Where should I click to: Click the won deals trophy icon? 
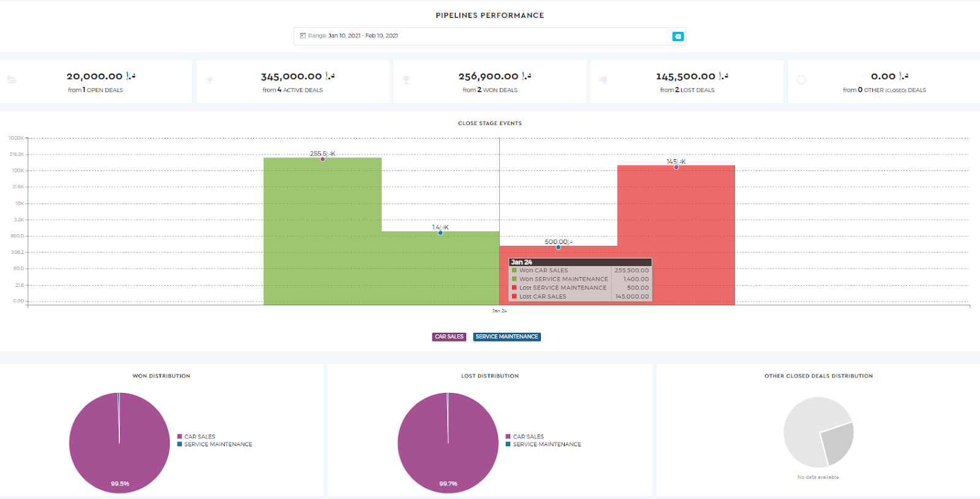406,80
